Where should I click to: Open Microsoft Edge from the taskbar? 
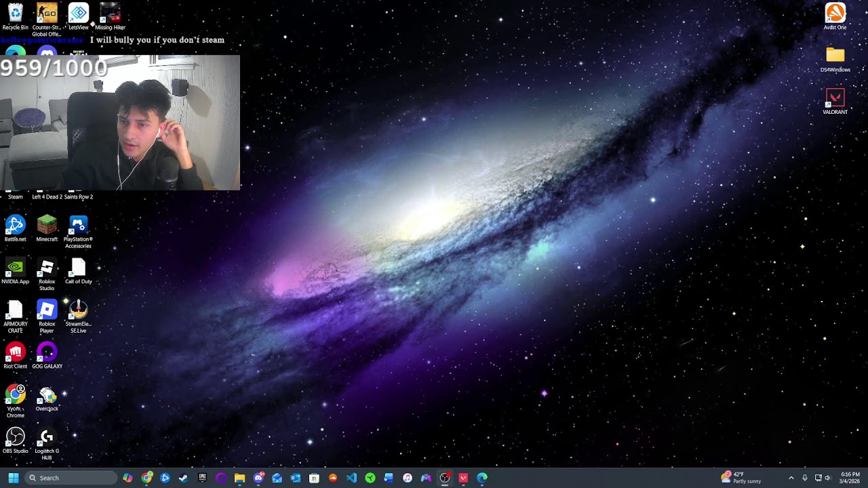(x=481, y=478)
